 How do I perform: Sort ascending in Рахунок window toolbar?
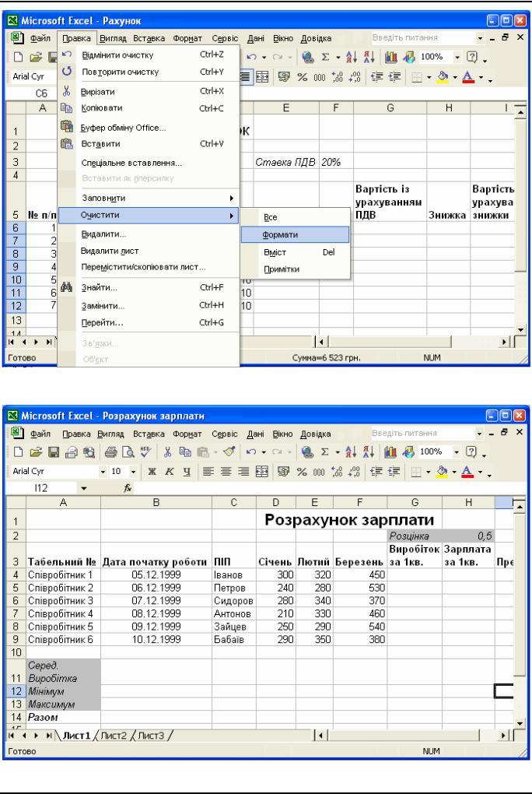352,57
